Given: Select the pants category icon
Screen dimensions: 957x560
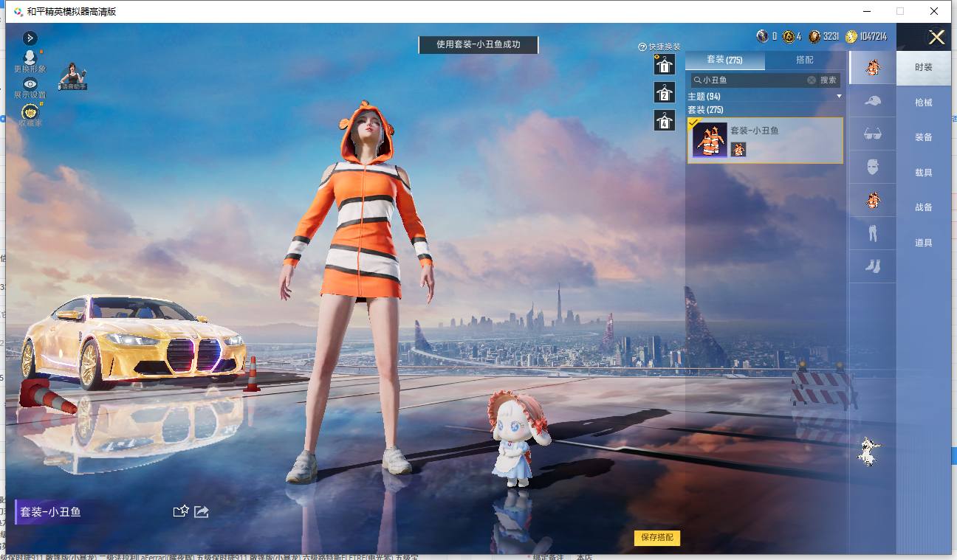Looking at the screenshot, I should coord(873,233).
